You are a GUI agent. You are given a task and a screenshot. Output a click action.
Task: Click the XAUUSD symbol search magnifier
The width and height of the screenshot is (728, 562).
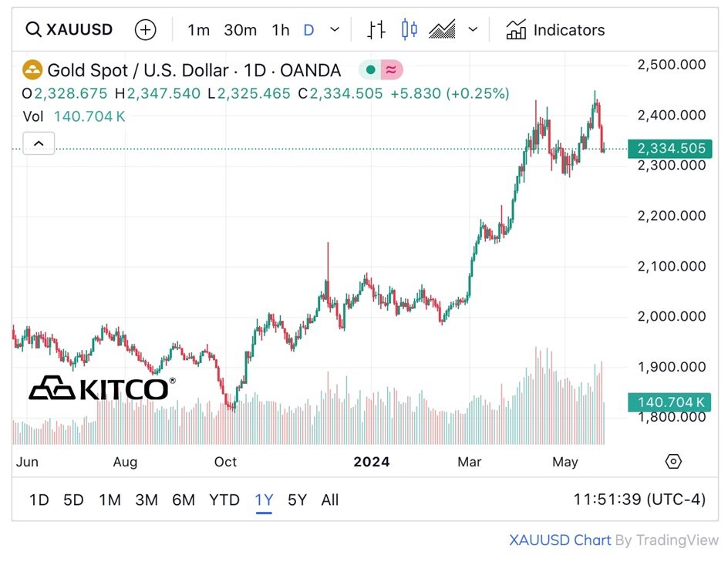[33, 30]
